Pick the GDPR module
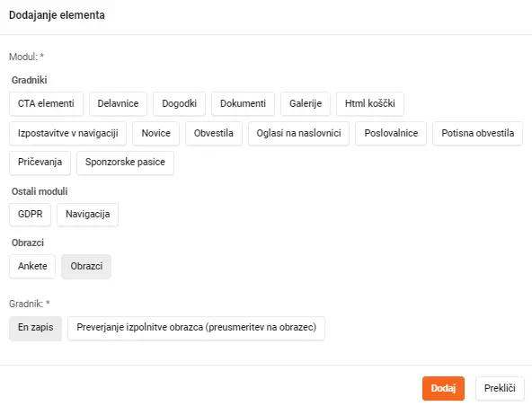Image resolution: width=532 pixels, height=406 pixels. 31,215
